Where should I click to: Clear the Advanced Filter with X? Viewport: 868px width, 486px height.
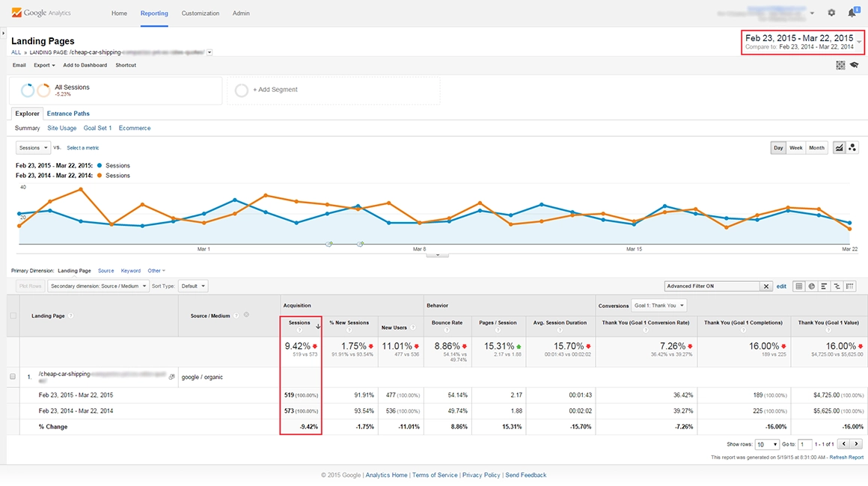click(x=766, y=286)
